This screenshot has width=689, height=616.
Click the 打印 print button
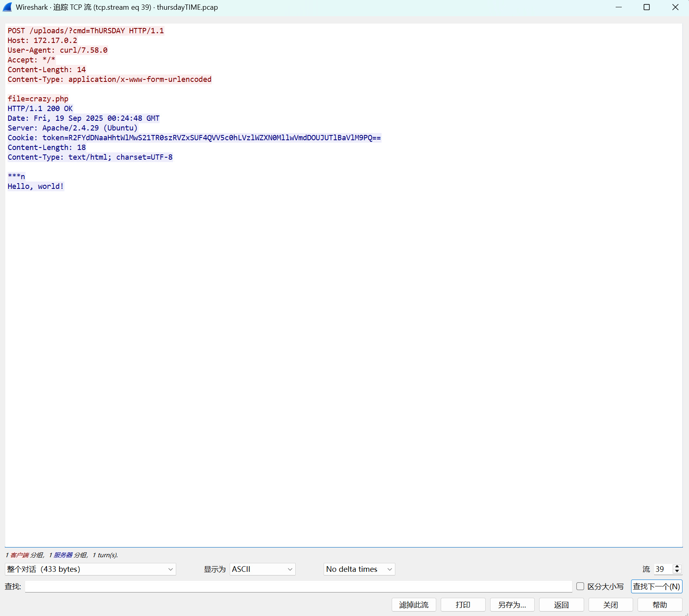pos(463,605)
